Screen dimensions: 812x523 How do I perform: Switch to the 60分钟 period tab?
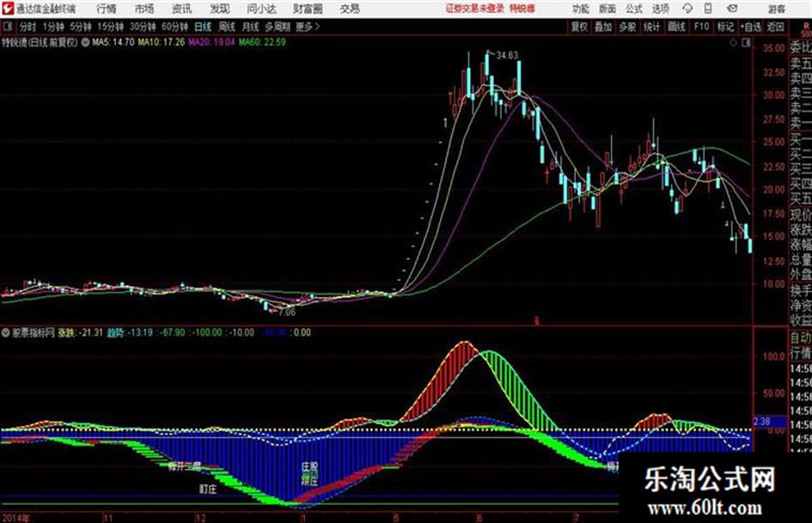[x=174, y=27]
